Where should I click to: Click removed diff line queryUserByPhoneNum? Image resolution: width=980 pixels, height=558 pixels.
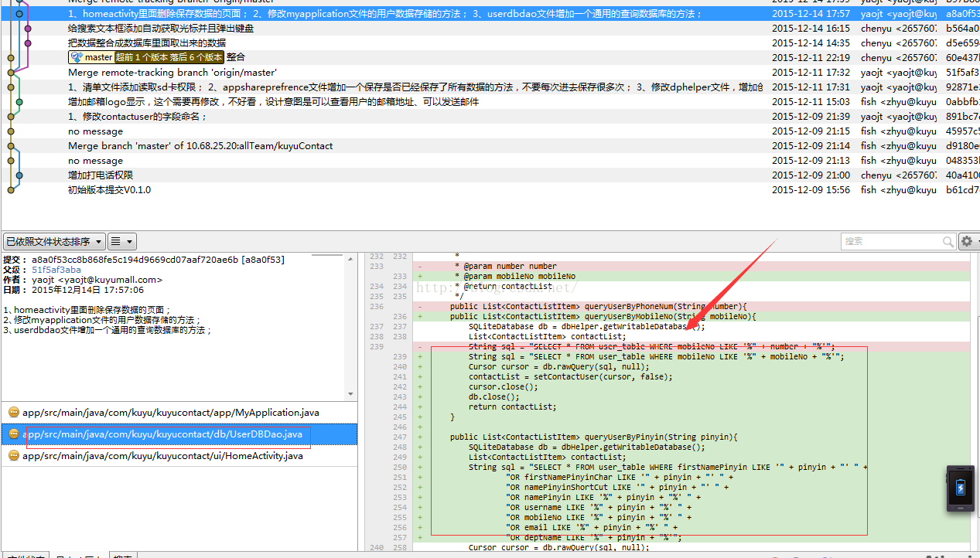598,306
